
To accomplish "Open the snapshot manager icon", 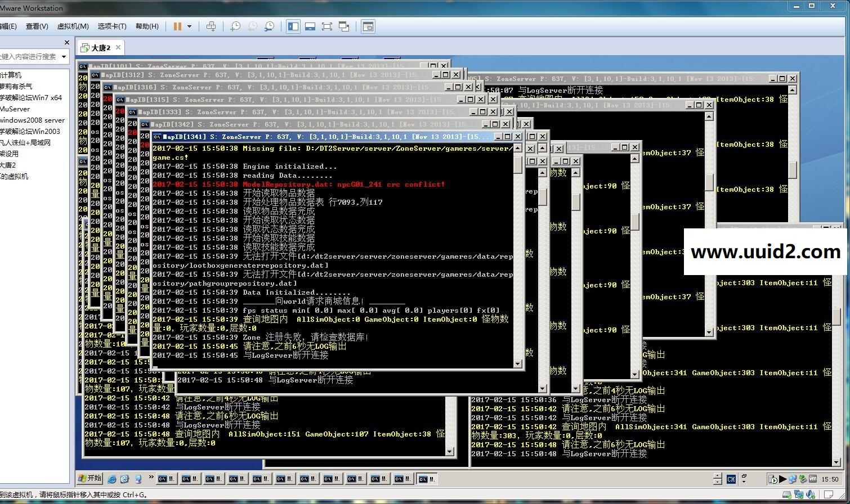I will pyautogui.click(x=270, y=26).
